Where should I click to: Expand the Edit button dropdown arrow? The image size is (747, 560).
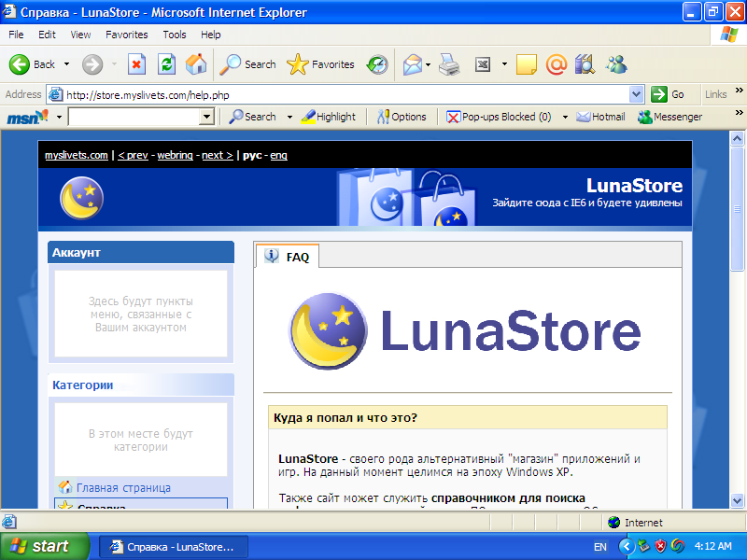coord(504,64)
